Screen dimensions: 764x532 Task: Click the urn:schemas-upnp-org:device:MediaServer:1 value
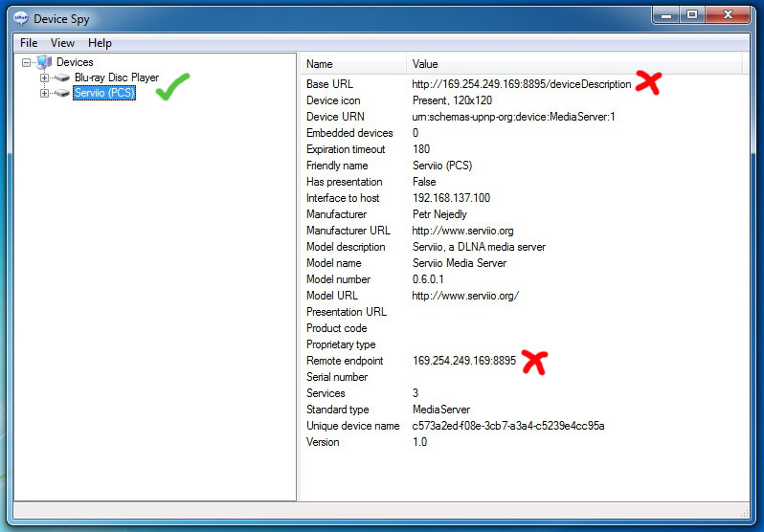point(513,117)
